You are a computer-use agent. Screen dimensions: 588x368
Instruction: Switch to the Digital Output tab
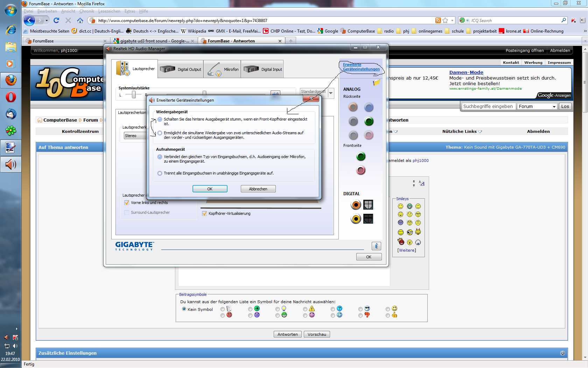[x=181, y=69]
